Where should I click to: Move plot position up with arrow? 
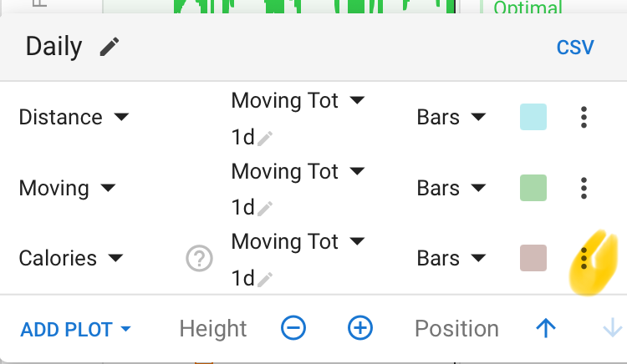[546, 329]
